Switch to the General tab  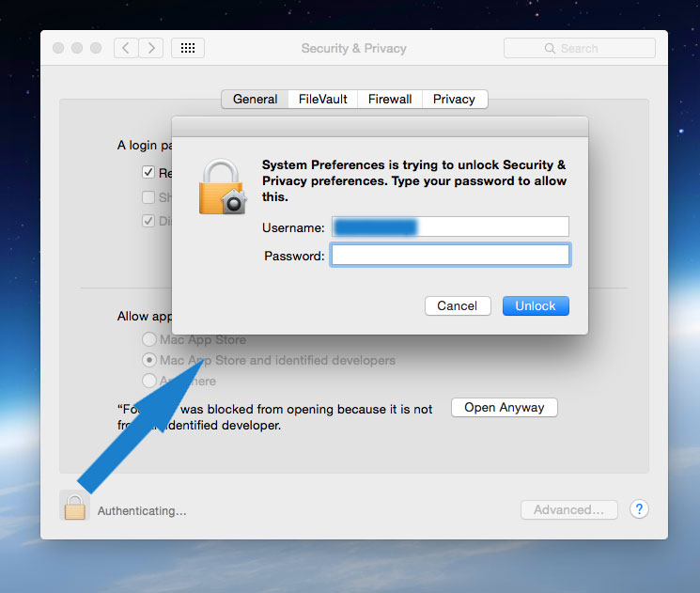click(255, 99)
